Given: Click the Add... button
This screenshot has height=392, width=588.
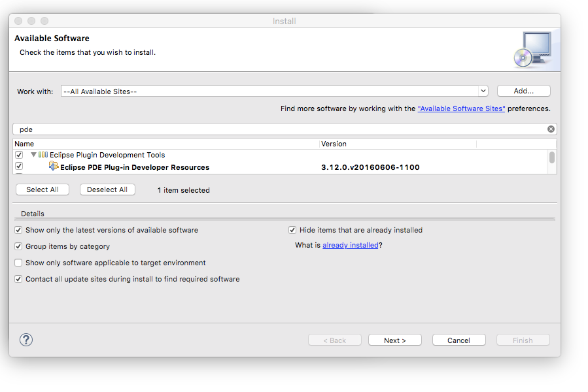Looking at the screenshot, I should pos(523,91).
